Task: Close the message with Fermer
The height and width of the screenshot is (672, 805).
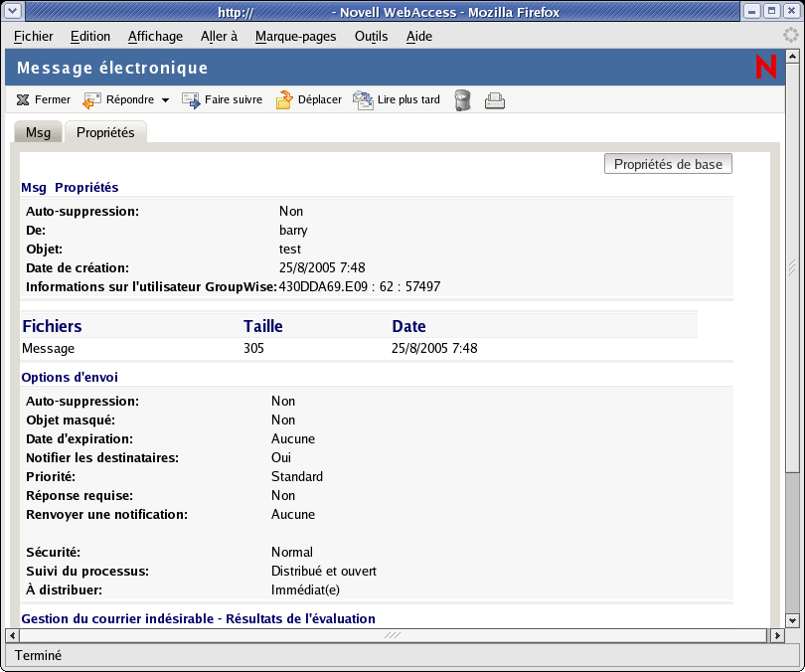Action: [x=53, y=99]
